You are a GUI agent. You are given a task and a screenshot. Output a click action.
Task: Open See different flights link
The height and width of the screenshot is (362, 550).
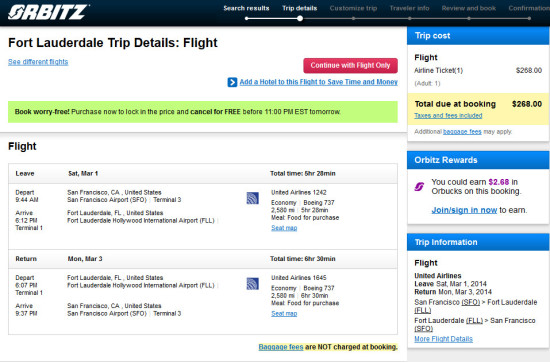[38, 62]
